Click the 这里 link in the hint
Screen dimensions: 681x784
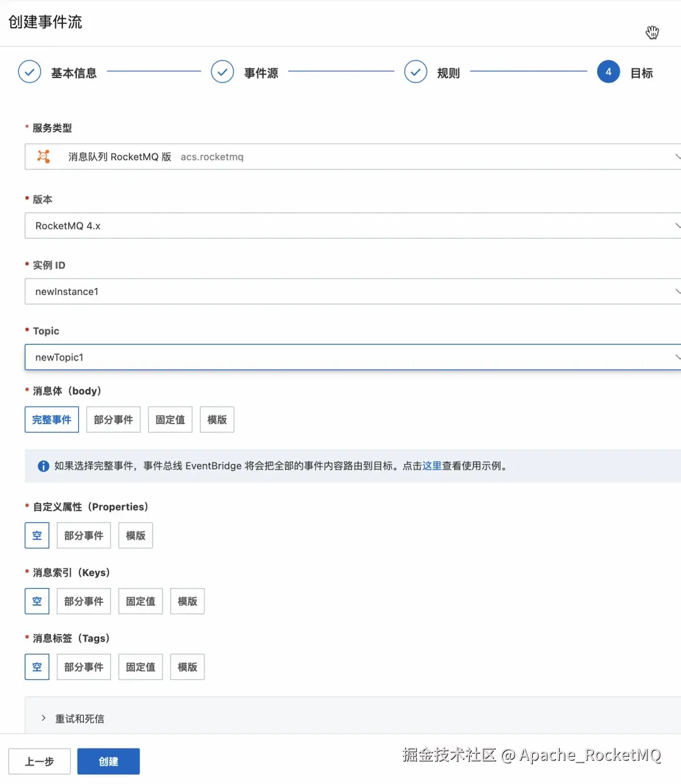pos(432,466)
